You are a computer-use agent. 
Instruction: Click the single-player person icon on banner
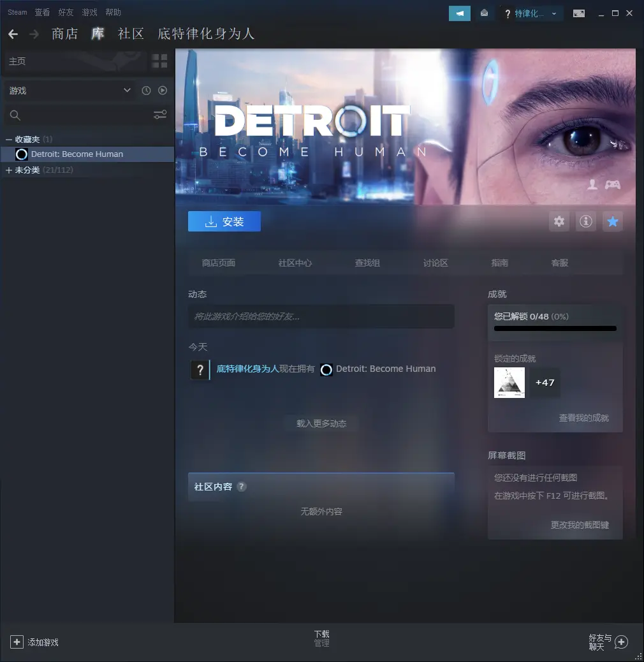pos(592,184)
